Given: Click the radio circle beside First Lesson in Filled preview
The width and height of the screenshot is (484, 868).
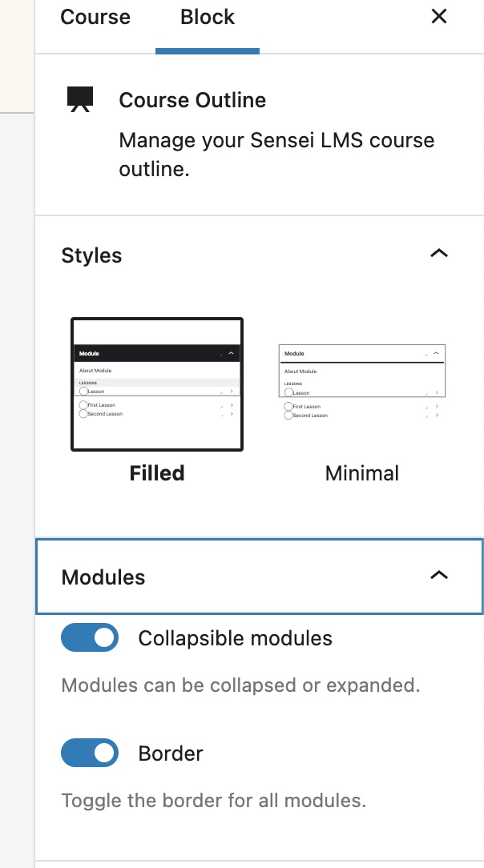Looking at the screenshot, I should (83, 404).
